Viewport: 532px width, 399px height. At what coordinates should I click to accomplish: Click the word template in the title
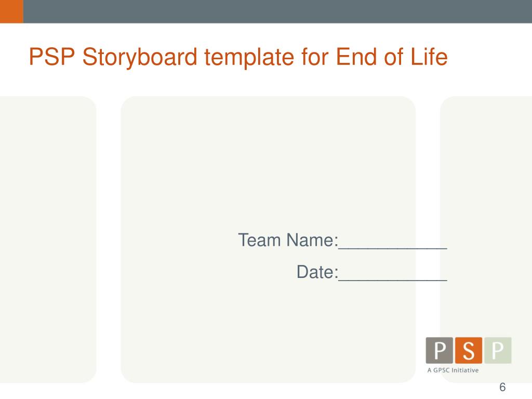pyautogui.click(x=249, y=57)
